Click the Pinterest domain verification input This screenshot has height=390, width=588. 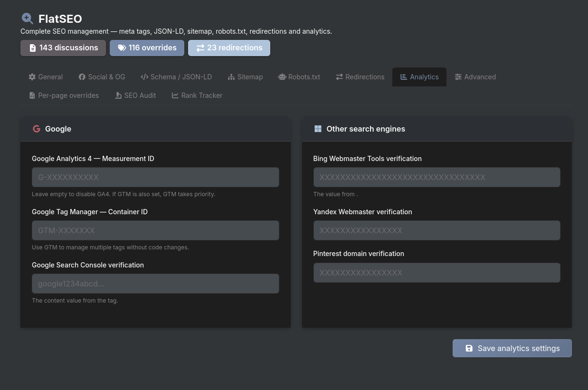pyautogui.click(x=436, y=273)
